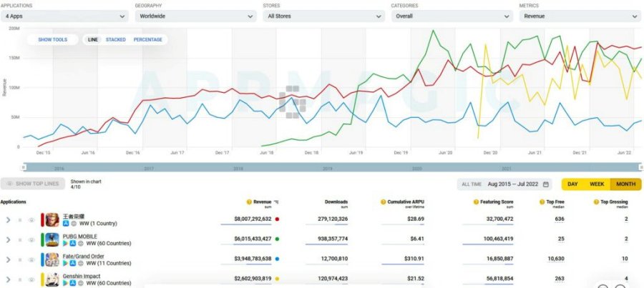Viewport: 644px width, 288px height.
Task: Click the Google Play icon under PUBG MOBILE
Action: click(66, 243)
